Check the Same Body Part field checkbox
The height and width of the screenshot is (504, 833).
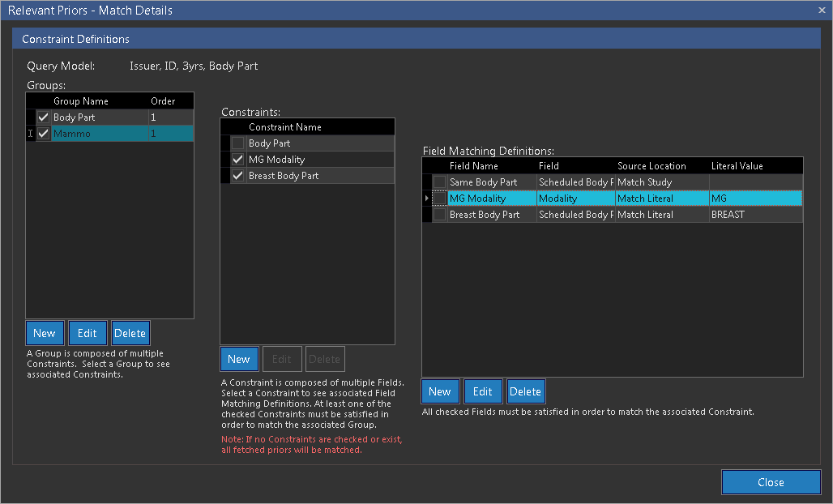[x=439, y=182]
